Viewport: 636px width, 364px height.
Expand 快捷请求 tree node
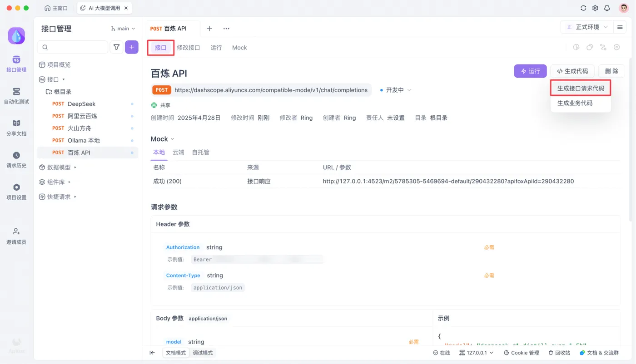[x=75, y=197]
